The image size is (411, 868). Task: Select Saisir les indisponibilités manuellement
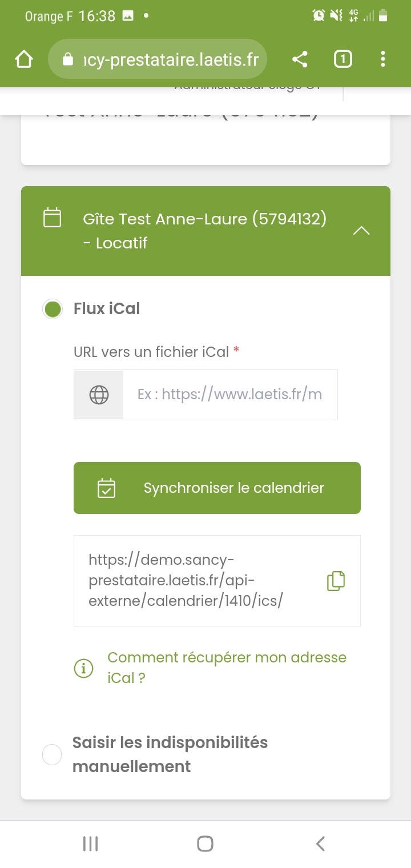coord(52,754)
